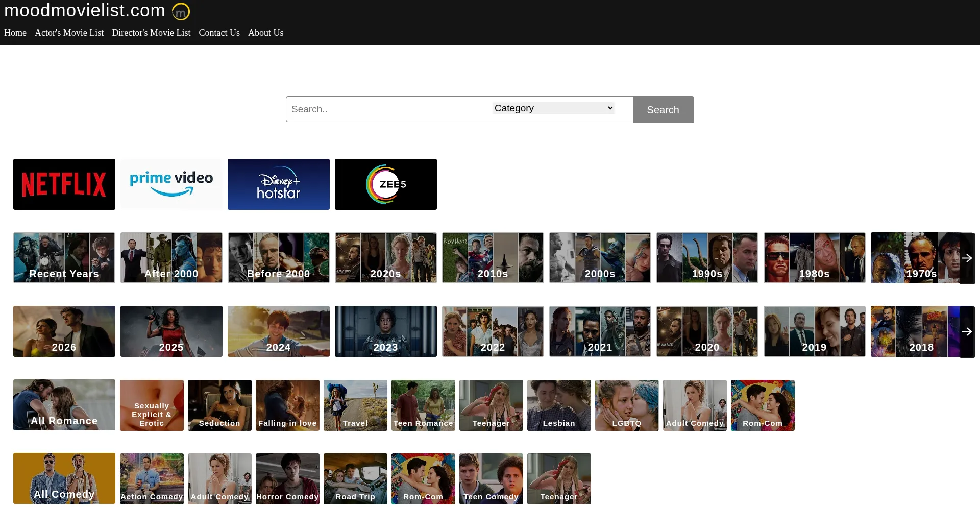
Task: Open the Category dropdown
Action: pyautogui.click(x=553, y=108)
